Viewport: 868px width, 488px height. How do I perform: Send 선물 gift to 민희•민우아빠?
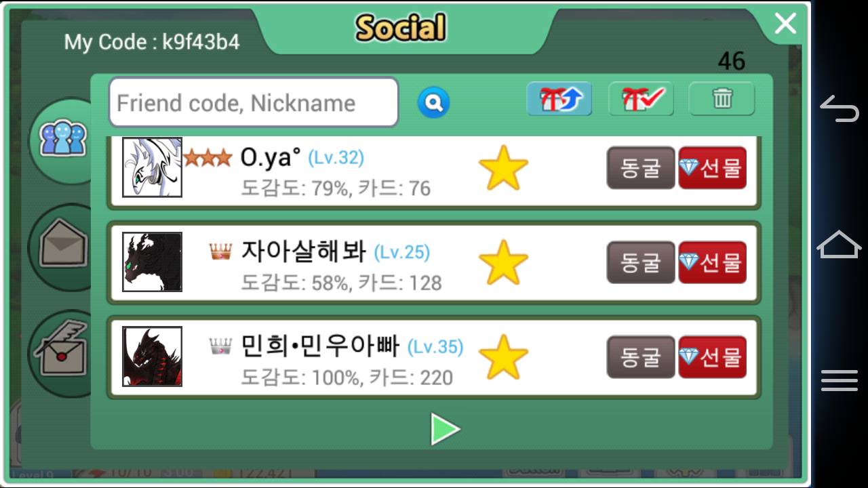point(713,357)
